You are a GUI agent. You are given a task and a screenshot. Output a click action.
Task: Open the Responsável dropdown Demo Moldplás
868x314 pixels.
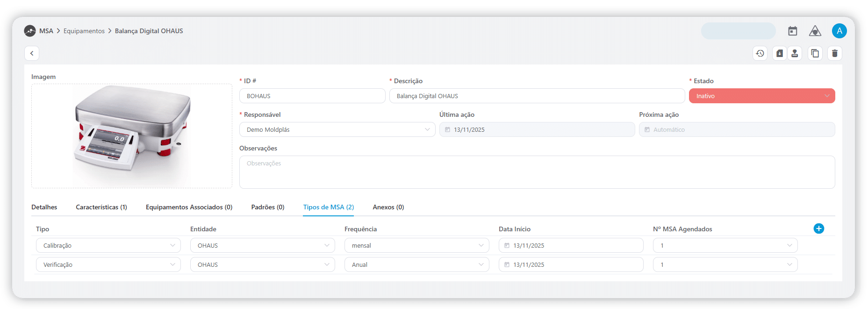[337, 129]
